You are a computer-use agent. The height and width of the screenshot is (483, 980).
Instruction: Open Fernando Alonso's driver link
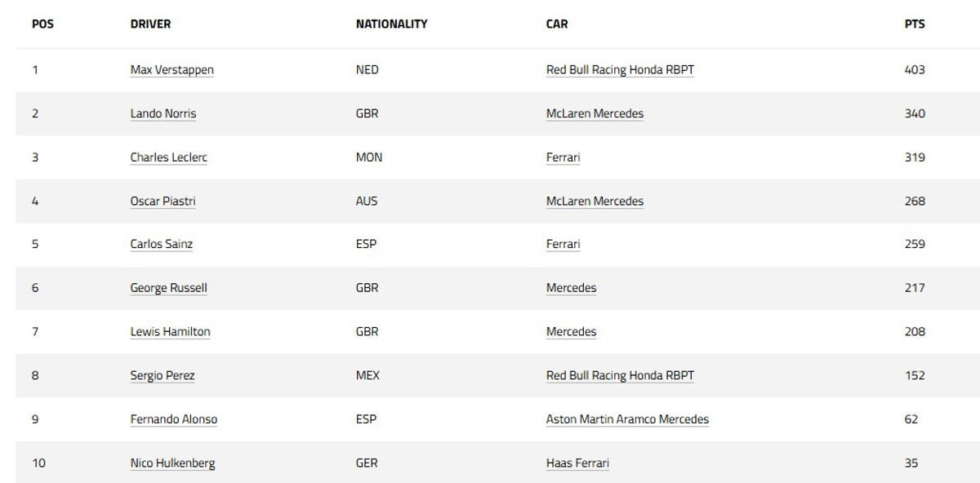tap(173, 419)
